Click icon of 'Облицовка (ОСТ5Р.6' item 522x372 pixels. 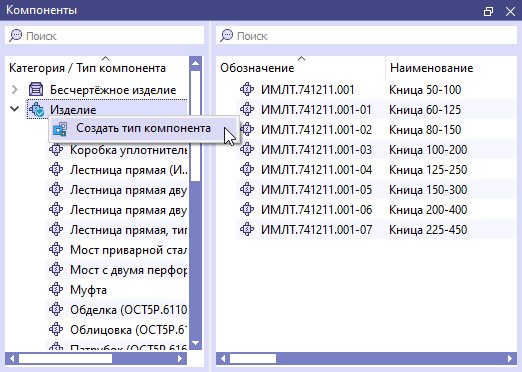[x=56, y=330]
